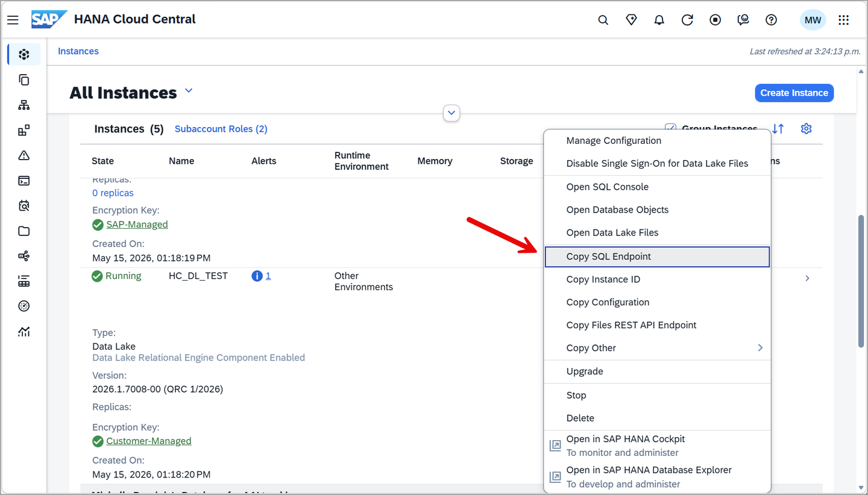
Task: Choose Upgrade from the context menu
Action: point(657,372)
